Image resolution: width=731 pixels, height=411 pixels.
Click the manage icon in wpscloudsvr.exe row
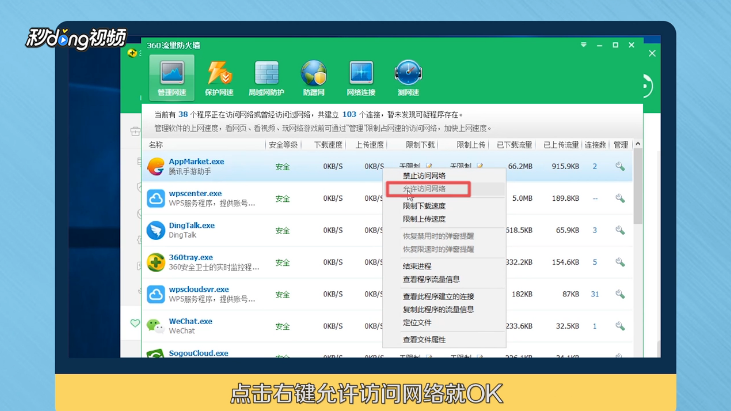[620, 294]
